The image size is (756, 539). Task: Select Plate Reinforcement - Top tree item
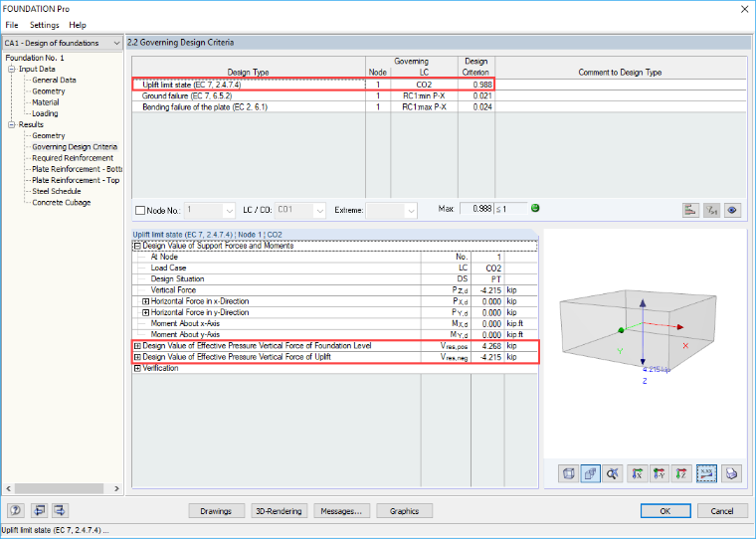76,180
